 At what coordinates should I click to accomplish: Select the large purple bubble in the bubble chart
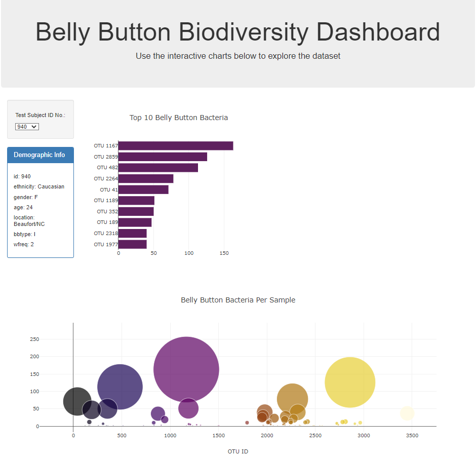coord(186,369)
